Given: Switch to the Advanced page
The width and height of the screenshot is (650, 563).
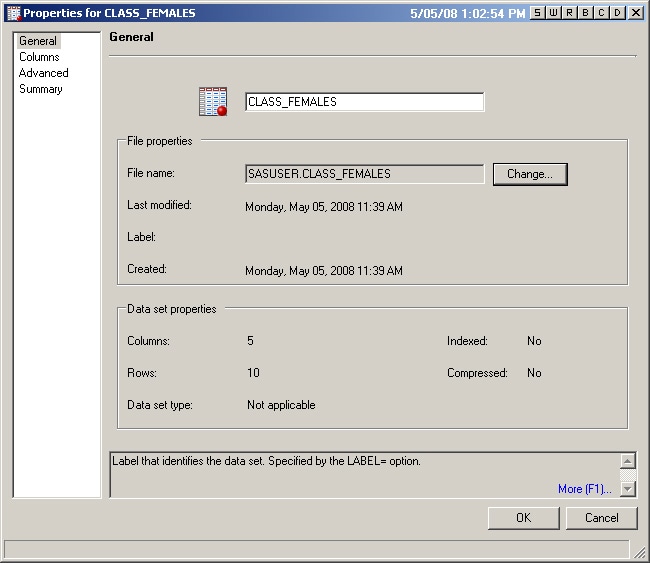Looking at the screenshot, I should tap(44, 73).
